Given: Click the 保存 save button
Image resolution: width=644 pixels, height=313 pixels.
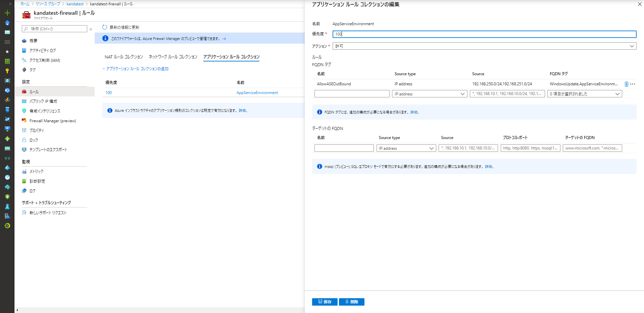Looking at the screenshot, I should point(325,302).
